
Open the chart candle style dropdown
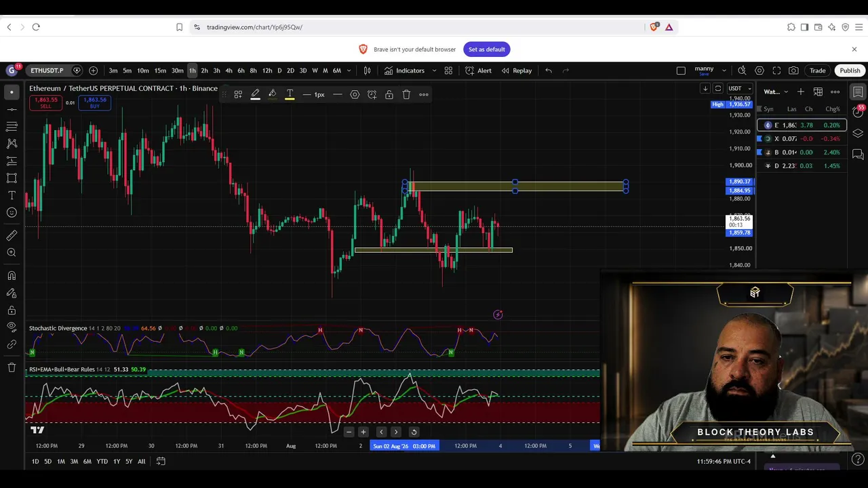coord(367,70)
